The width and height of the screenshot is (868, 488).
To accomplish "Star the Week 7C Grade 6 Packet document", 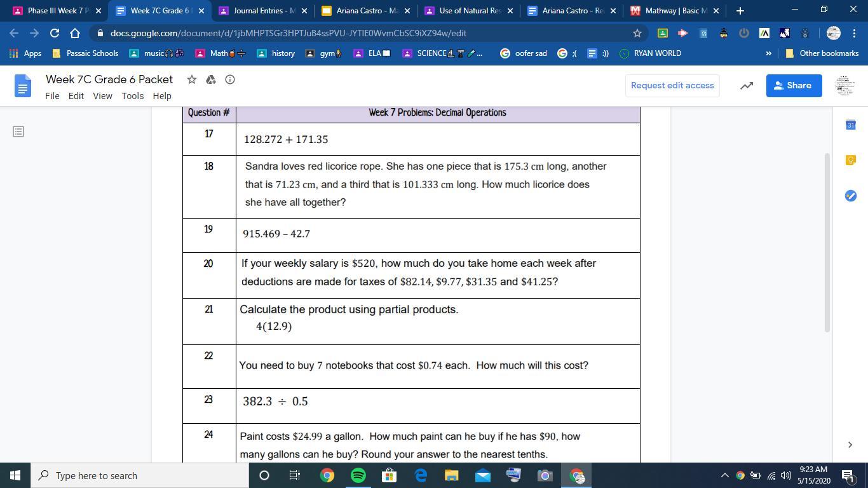I will pos(191,79).
